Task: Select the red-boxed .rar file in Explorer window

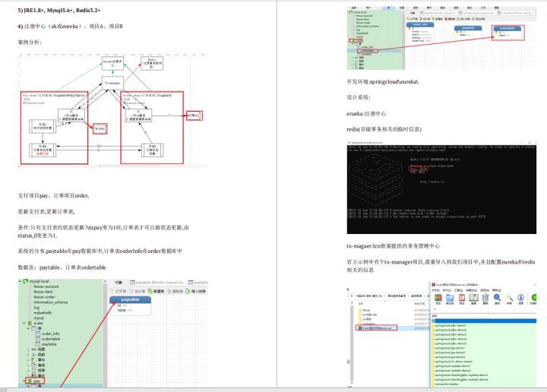Action: [376, 328]
